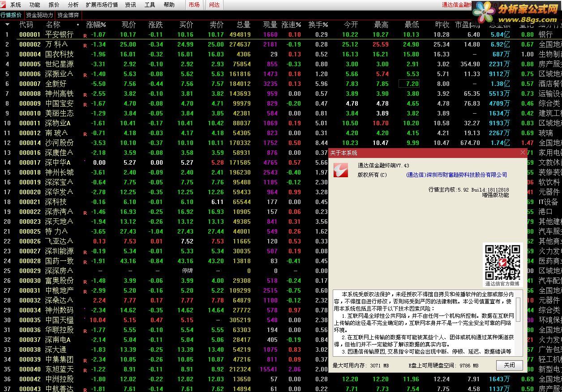Screen dimensions: 562x392
Task: Sort by the 涨跌 column header
Action: click(156, 25)
